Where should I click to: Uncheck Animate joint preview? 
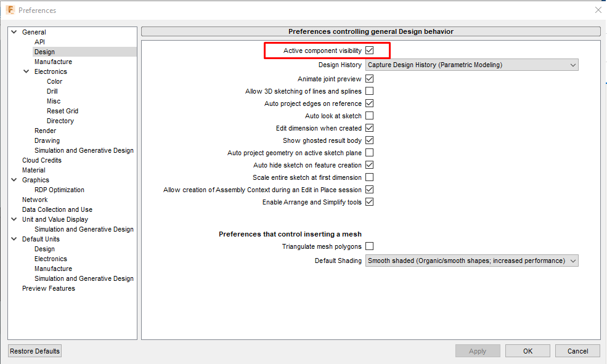(369, 78)
